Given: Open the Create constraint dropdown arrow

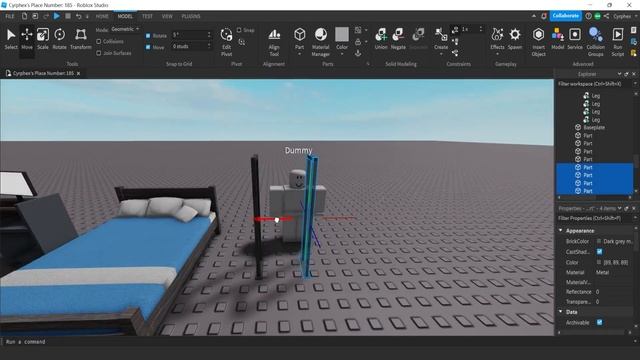Looking at the screenshot, I should (441, 54).
